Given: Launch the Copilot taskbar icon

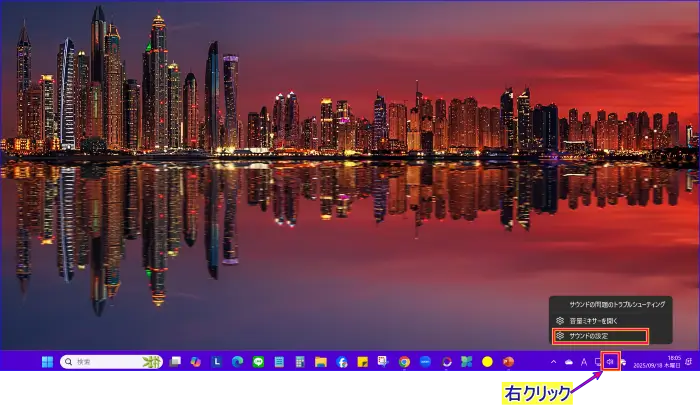Looking at the screenshot, I should pyautogui.click(x=196, y=362).
